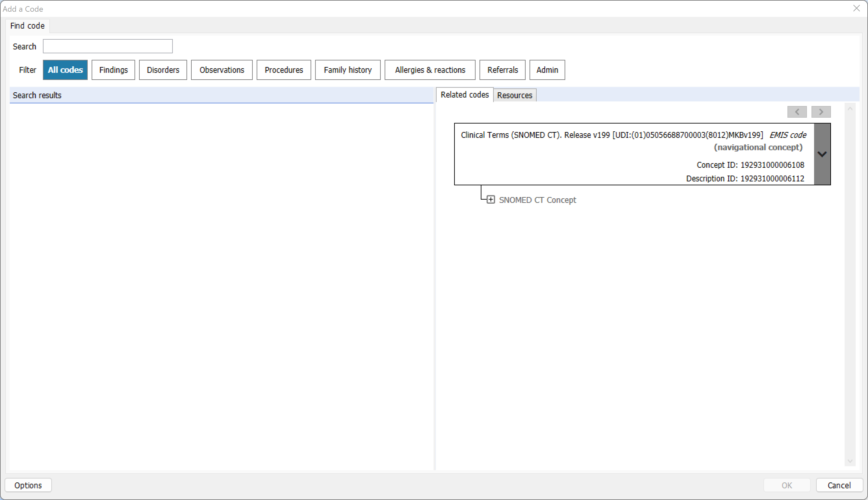Switch to the Related codes tab
The width and height of the screenshot is (868, 500).
coord(465,95)
